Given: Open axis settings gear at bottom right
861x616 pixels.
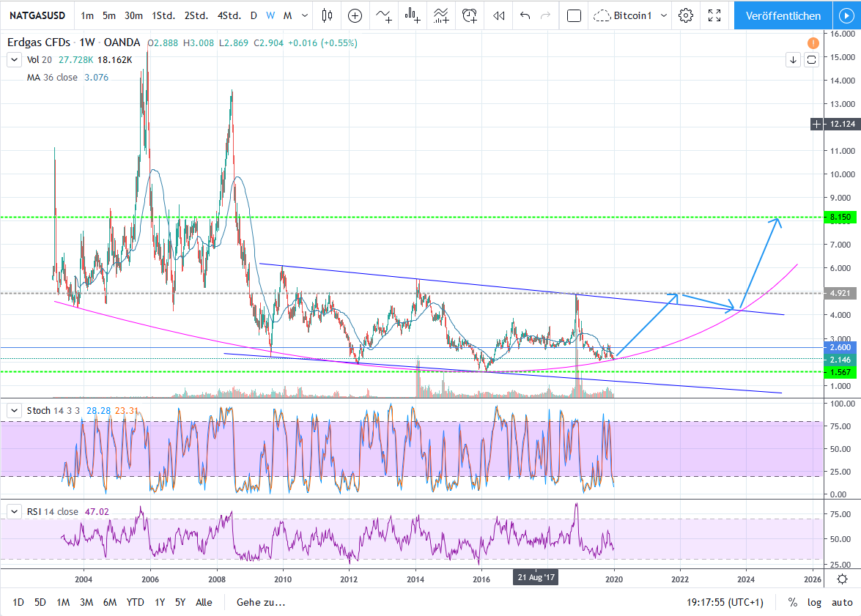Looking at the screenshot, I should pyautogui.click(x=842, y=579).
